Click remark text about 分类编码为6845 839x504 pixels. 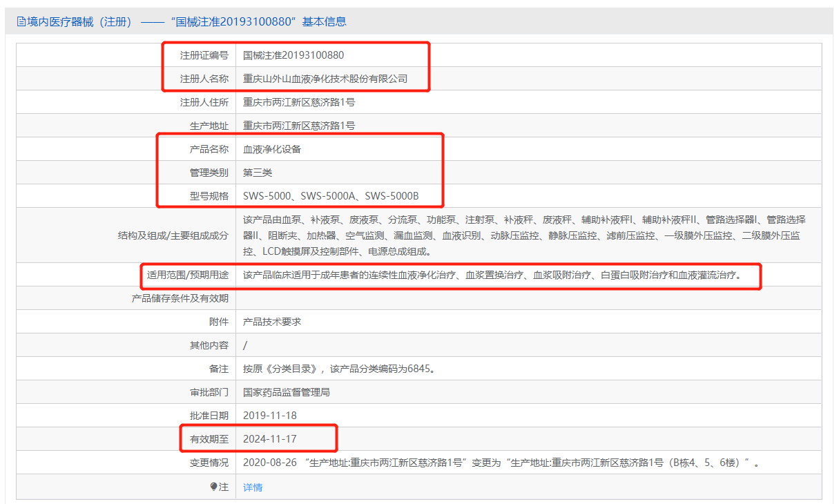click(x=340, y=369)
